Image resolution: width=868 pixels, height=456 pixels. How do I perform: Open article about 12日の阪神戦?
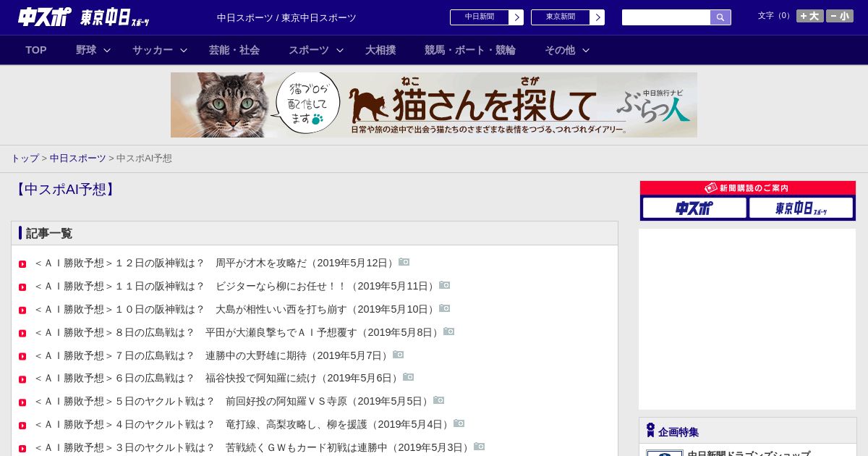coord(216,263)
